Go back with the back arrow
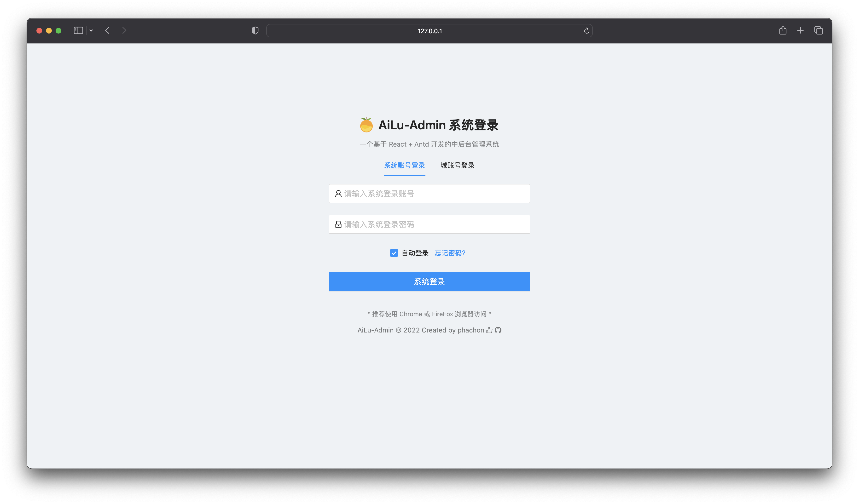 107,30
